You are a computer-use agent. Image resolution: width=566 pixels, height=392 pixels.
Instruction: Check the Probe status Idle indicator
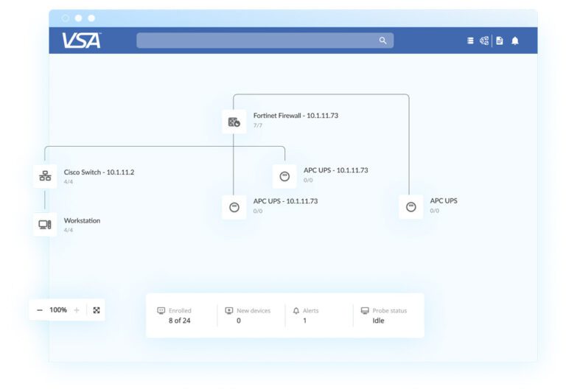pos(383,316)
